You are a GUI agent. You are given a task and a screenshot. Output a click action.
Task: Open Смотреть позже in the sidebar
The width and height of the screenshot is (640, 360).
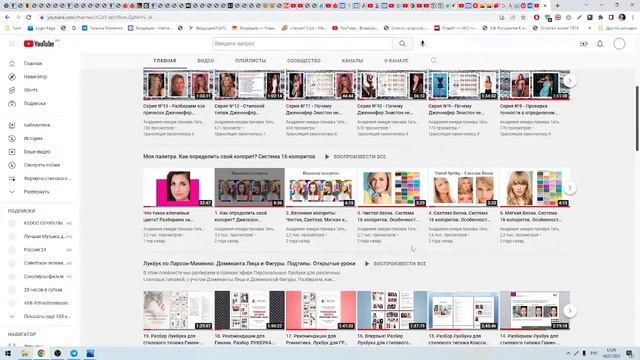point(42,165)
